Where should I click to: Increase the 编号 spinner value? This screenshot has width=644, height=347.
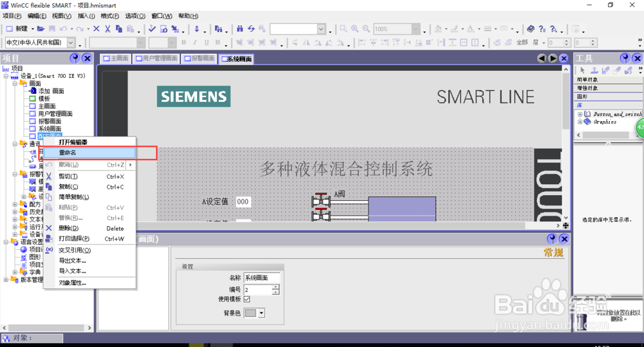pyautogui.click(x=276, y=287)
